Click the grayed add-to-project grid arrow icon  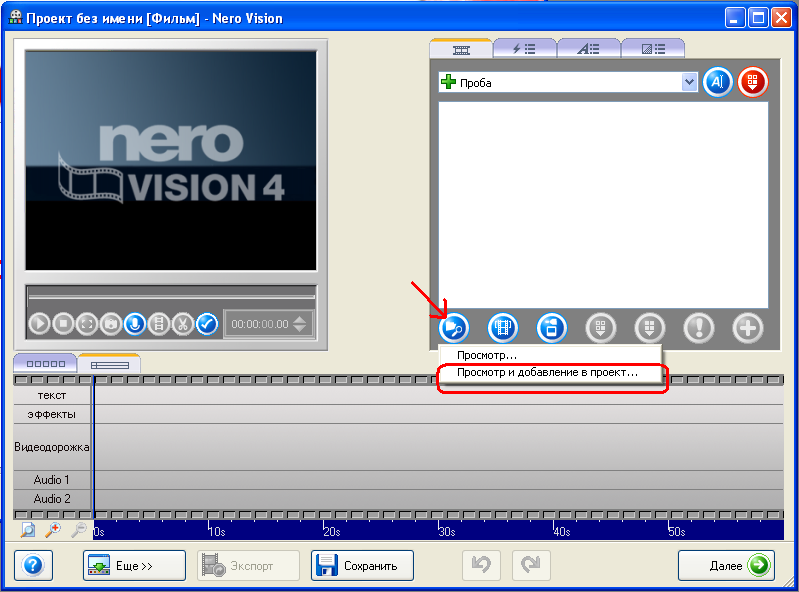pyautogui.click(x=600, y=328)
